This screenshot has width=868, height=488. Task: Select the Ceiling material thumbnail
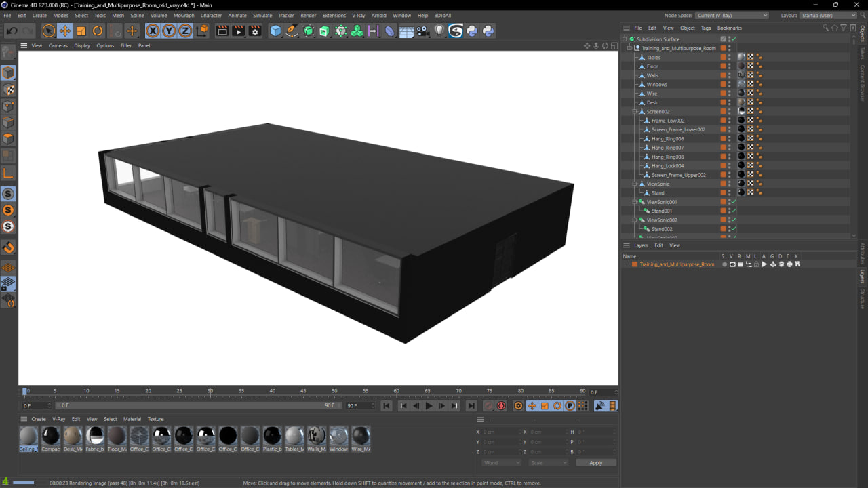coord(28,439)
